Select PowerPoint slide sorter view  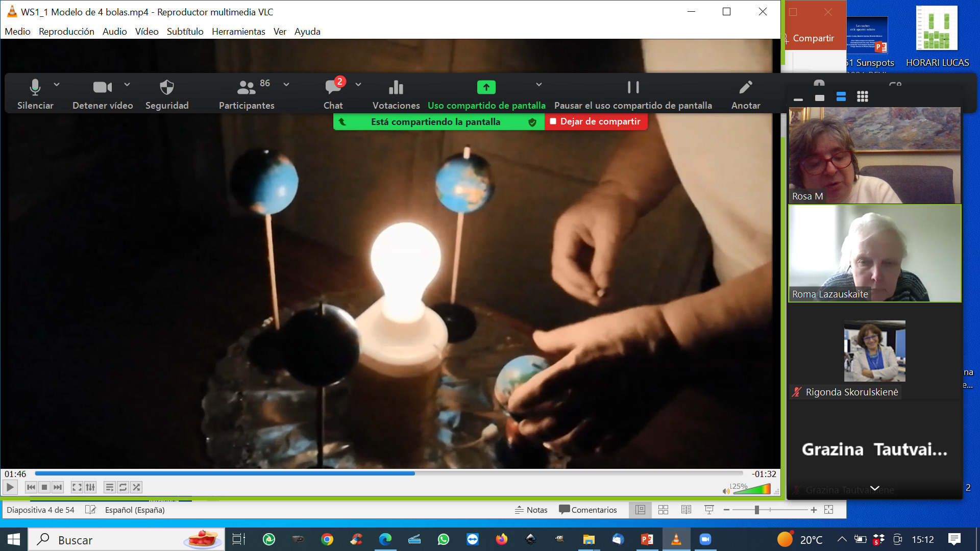click(664, 510)
